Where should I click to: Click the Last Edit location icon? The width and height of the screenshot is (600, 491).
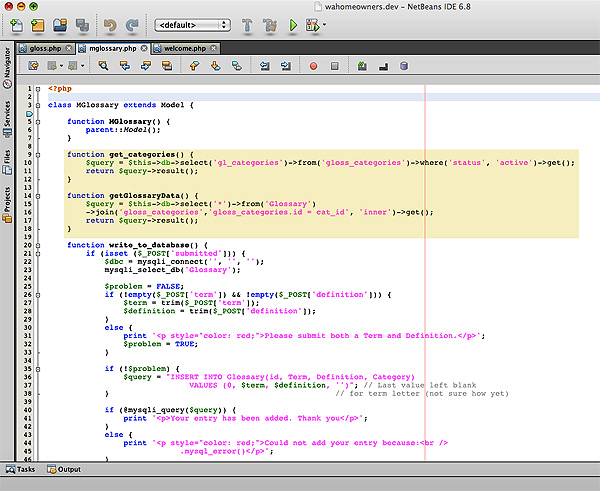coord(34,66)
